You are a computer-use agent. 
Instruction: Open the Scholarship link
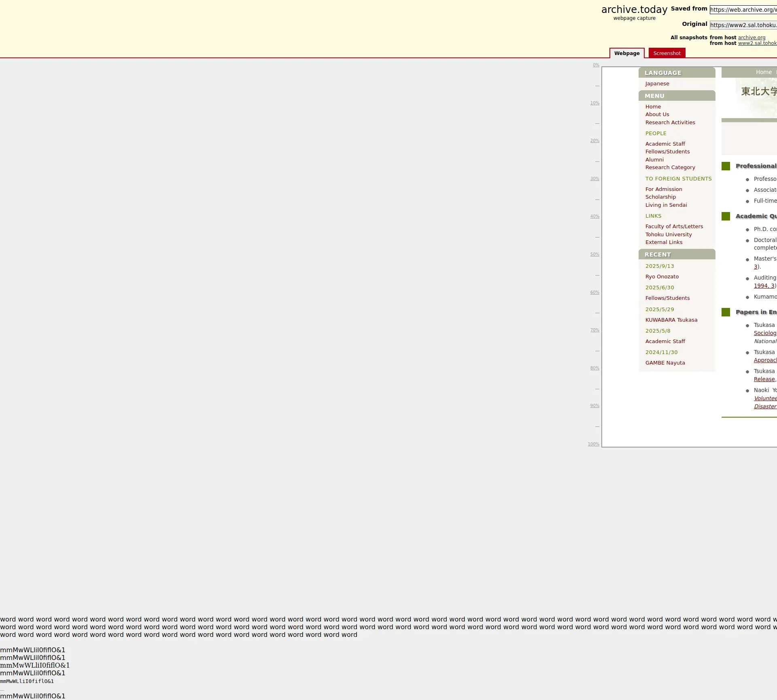click(660, 197)
